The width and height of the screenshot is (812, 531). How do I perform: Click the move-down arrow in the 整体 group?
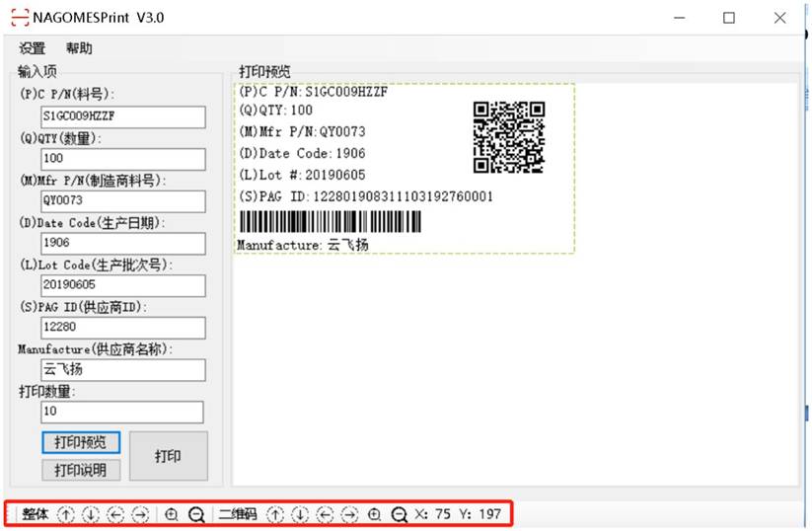[91, 514]
